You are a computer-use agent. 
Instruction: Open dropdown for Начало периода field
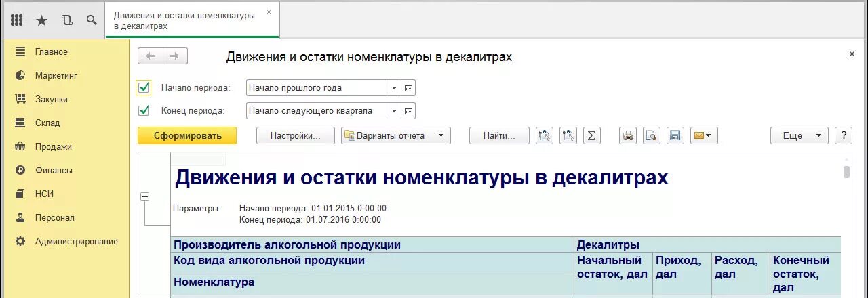(394, 88)
